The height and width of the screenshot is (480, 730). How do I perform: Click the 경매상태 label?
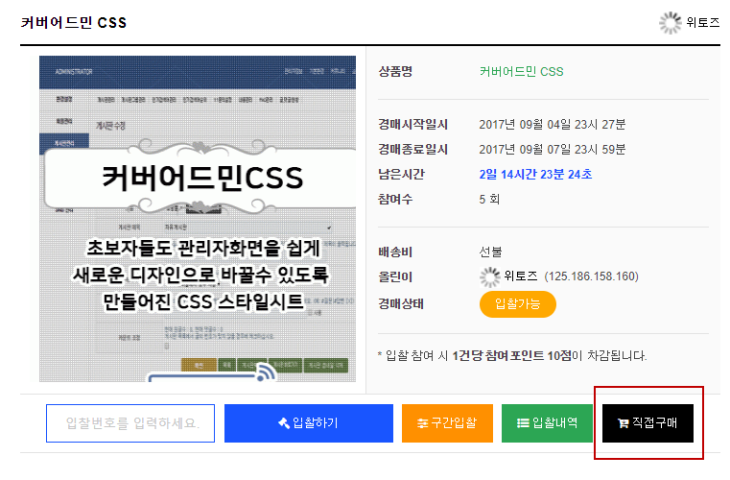[401, 304]
